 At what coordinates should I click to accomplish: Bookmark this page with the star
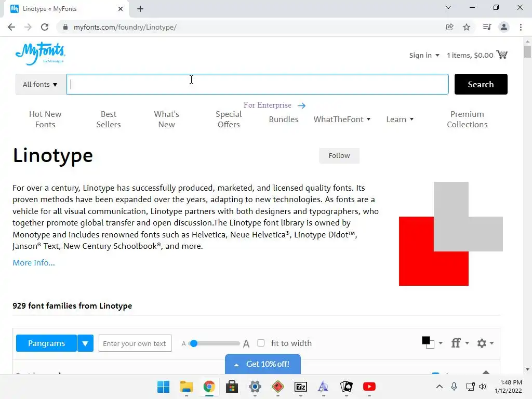467,27
